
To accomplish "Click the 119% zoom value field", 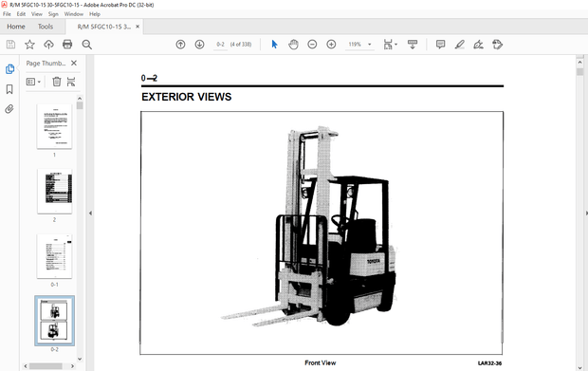I will 355,45.
